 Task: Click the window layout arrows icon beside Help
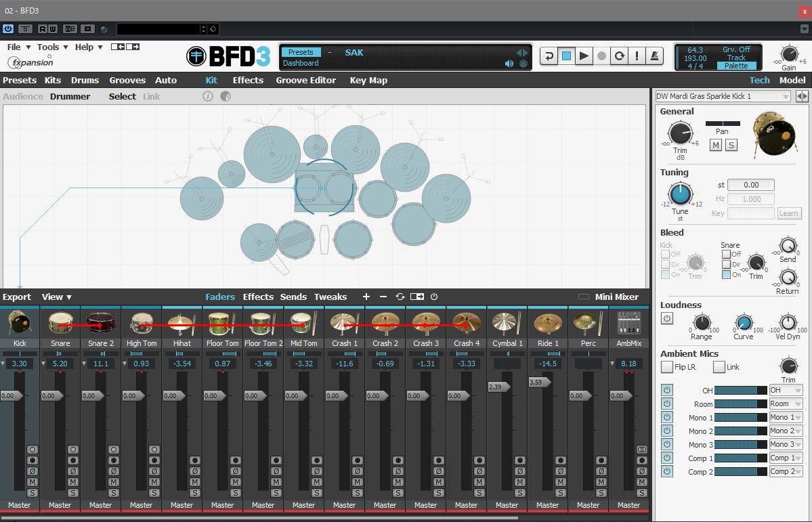[125, 47]
